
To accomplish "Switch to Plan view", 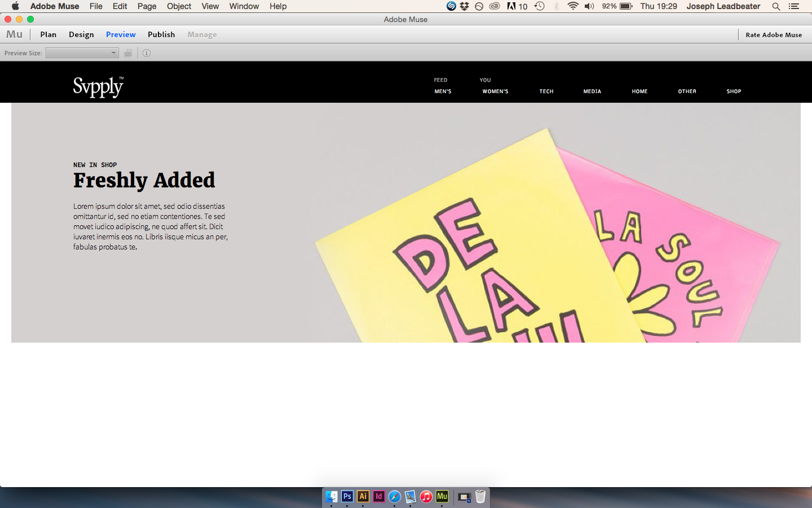I will [x=48, y=34].
